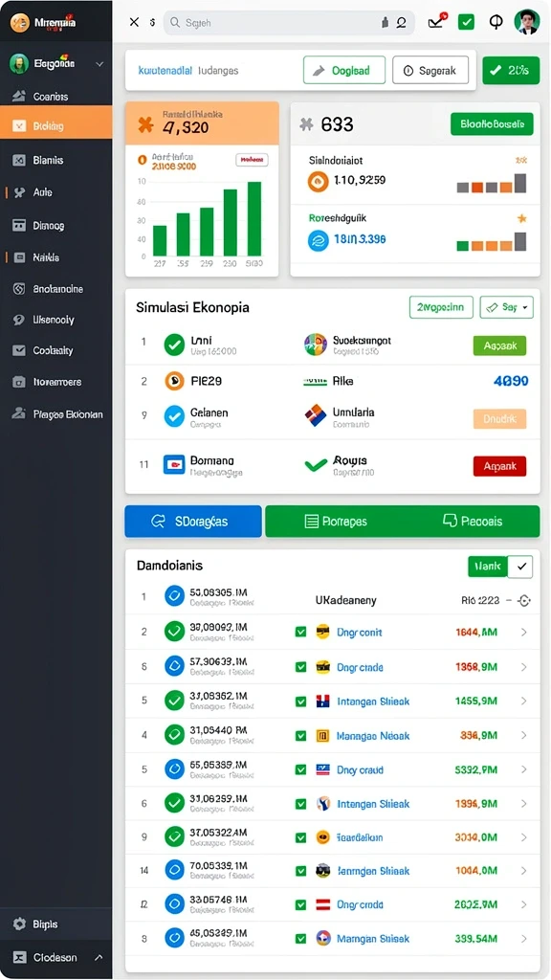This screenshot has height=980, width=551.
Task: Click the red Aapank button in row 11
Action: click(x=499, y=466)
